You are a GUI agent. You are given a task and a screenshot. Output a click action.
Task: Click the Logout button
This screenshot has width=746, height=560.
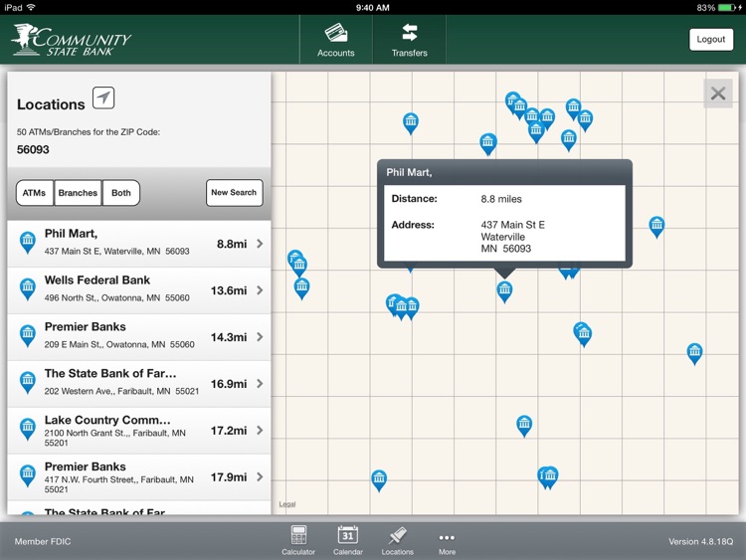(x=711, y=40)
